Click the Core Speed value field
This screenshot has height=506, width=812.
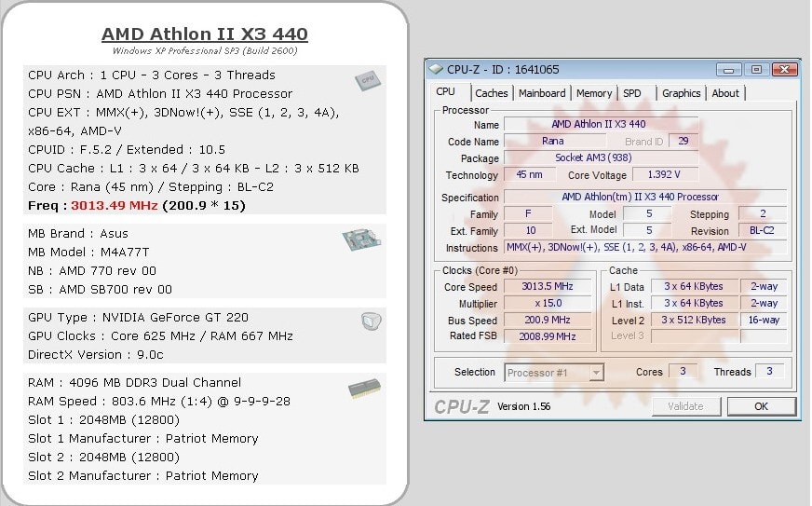(x=547, y=287)
